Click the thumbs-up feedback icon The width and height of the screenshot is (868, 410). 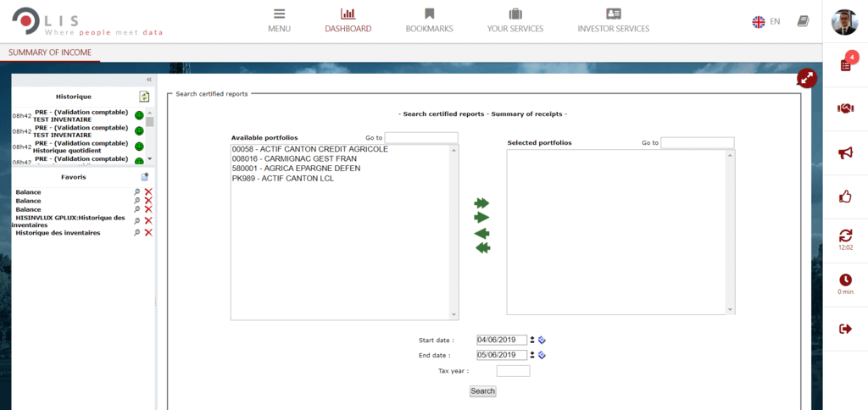click(x=845, y=196)
